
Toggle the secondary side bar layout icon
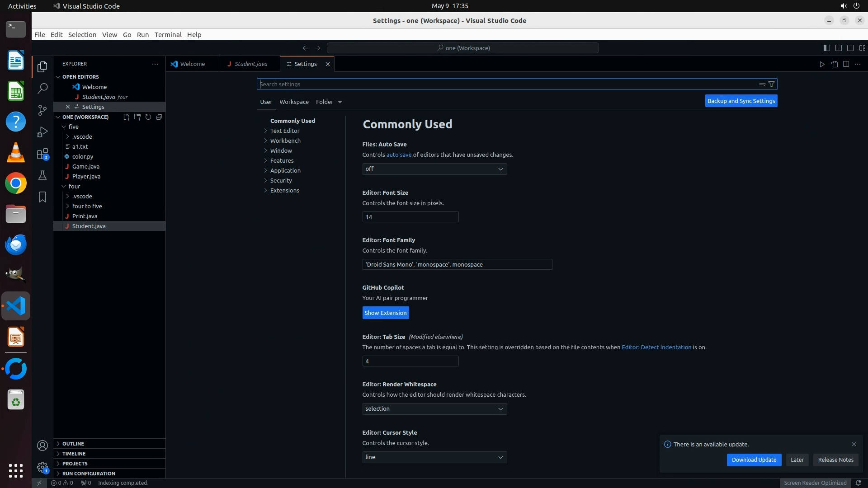(850, 48)
